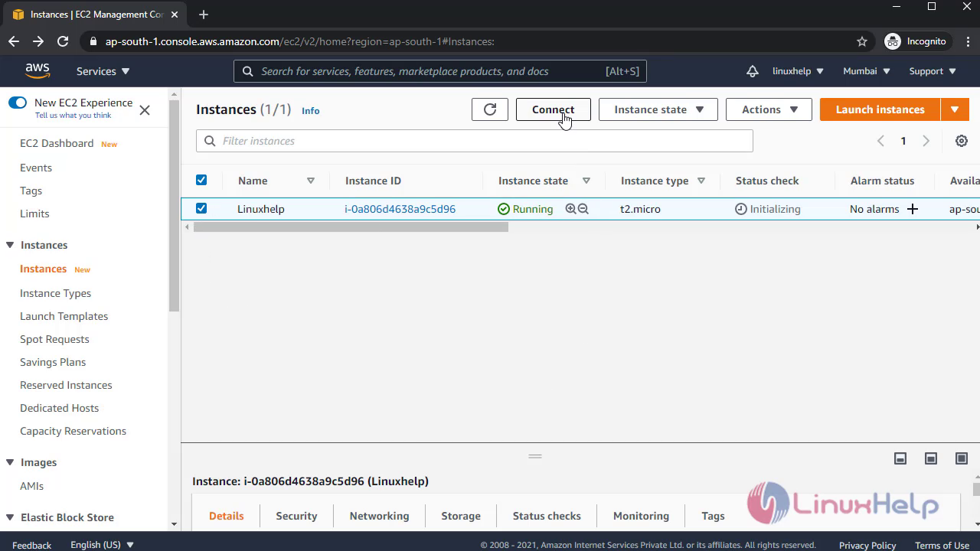Viewport: 980px width, 551px height.
Task: Switch to the Storage tab
Action: pos(461,516)
